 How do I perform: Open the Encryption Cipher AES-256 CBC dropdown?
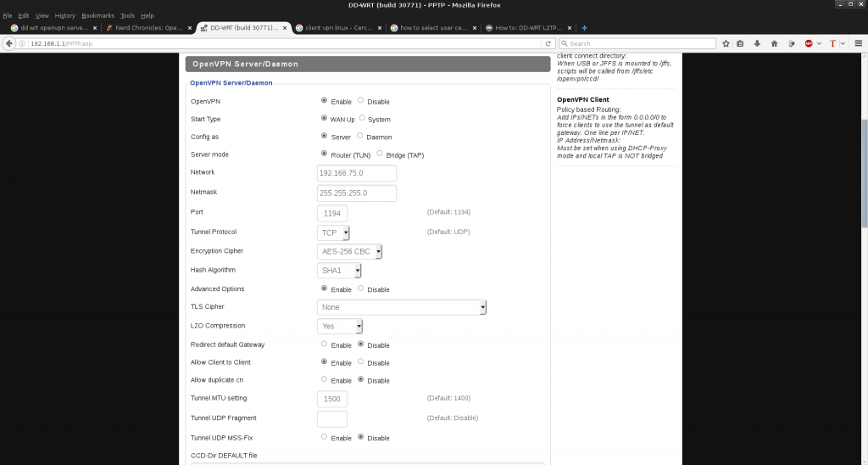[x=349, y=252]
